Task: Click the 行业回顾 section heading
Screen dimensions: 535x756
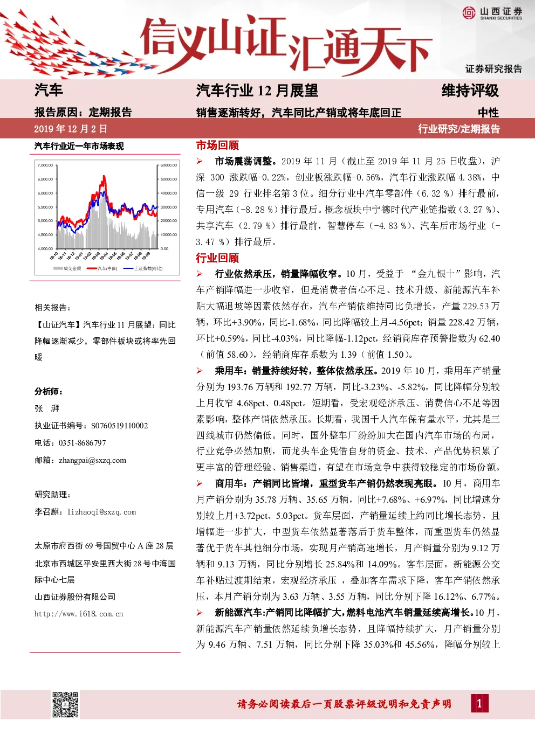Action: tap(217, 258)
